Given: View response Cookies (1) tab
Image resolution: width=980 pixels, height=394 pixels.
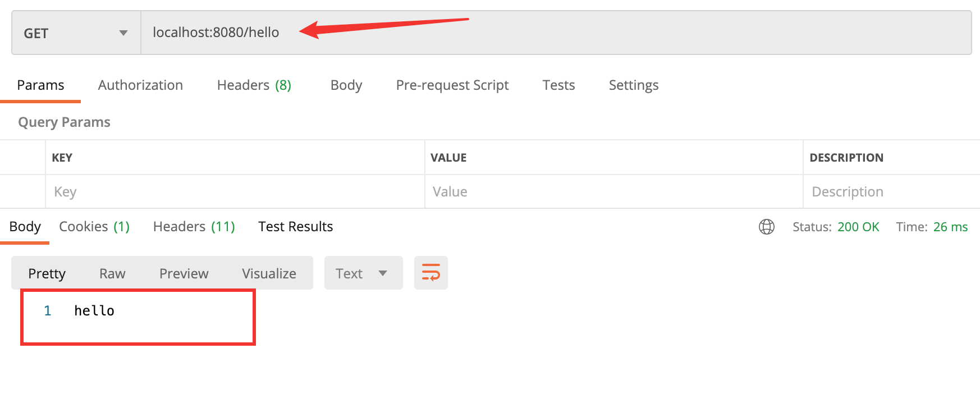Looking at the screenshot, I should (94, 227).
